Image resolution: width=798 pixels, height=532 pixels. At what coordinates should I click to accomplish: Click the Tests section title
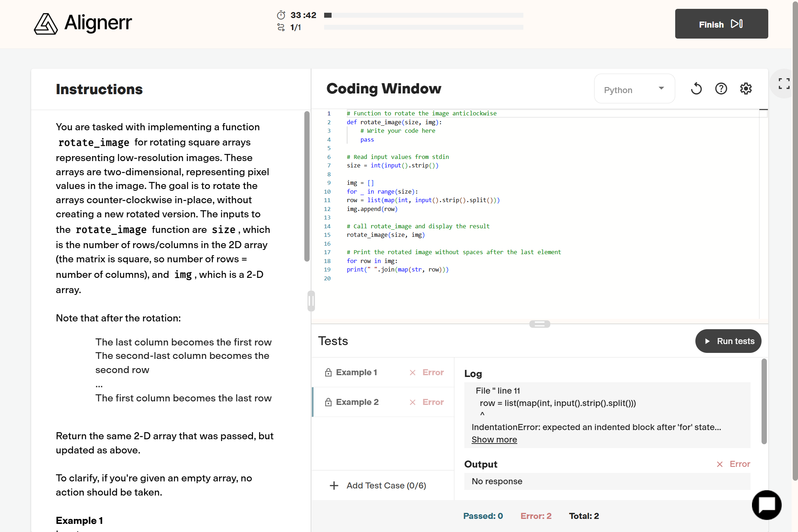click(333, 341)
